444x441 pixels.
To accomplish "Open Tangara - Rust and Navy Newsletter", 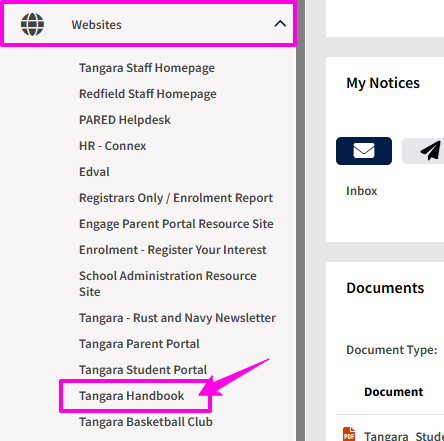I will coord(177,318).
